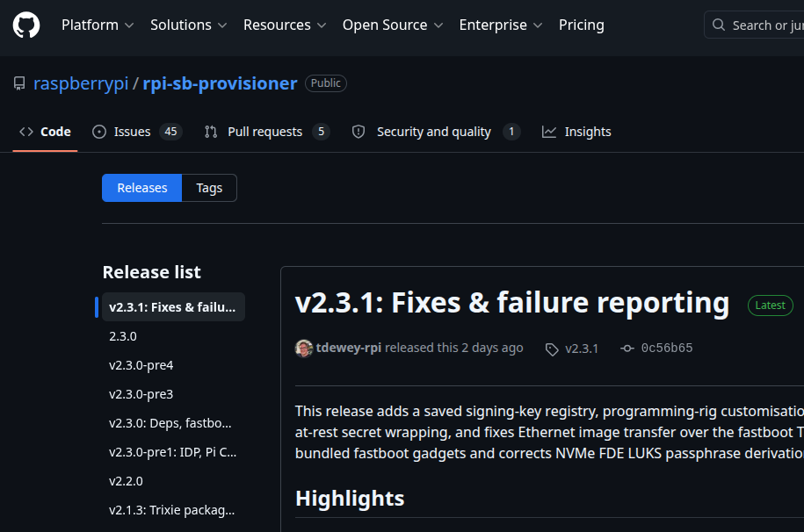Open the Insights tab
804x532 pixels.
point(576,132)
